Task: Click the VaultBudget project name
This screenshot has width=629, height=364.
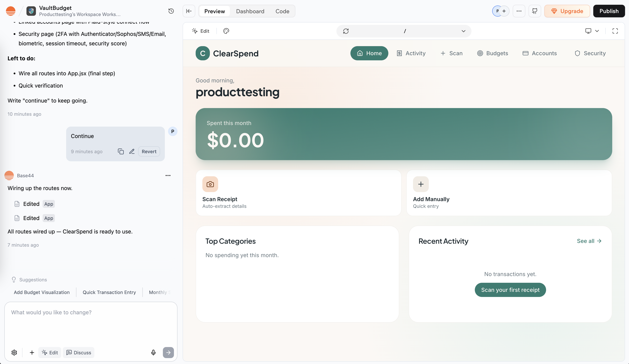Action: tap(55, 8)
